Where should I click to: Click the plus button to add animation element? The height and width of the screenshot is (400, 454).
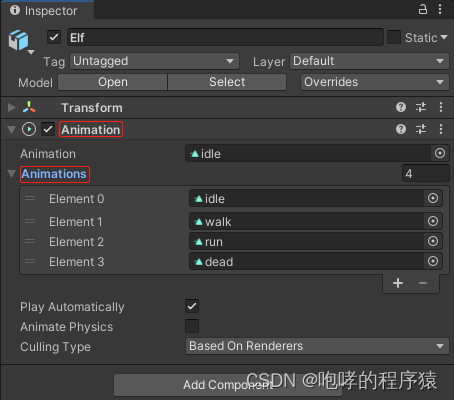[x=398, y=283]
